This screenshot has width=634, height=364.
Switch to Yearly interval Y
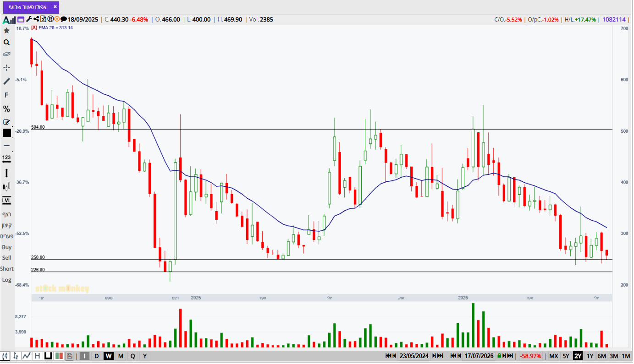[144, 356]
